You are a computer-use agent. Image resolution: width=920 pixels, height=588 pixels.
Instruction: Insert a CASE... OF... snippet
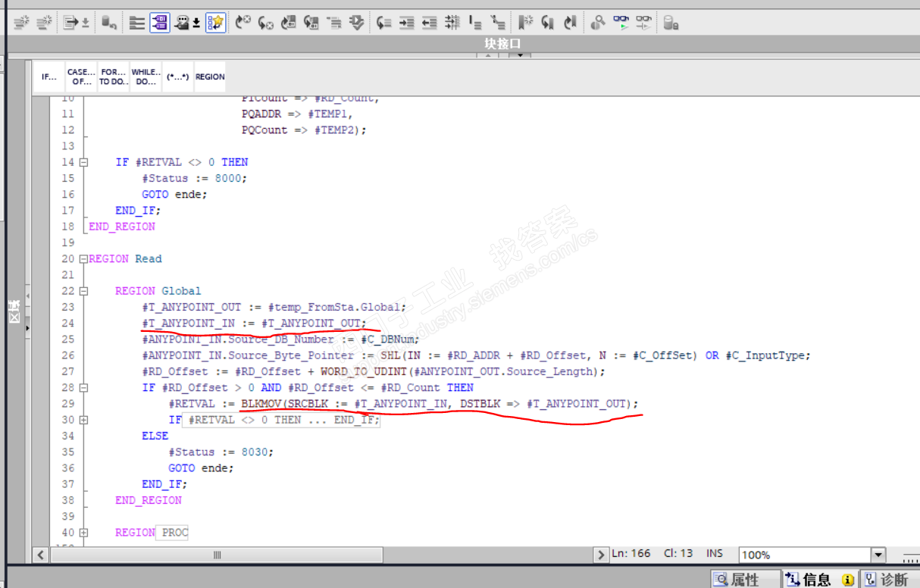point(81,77)
